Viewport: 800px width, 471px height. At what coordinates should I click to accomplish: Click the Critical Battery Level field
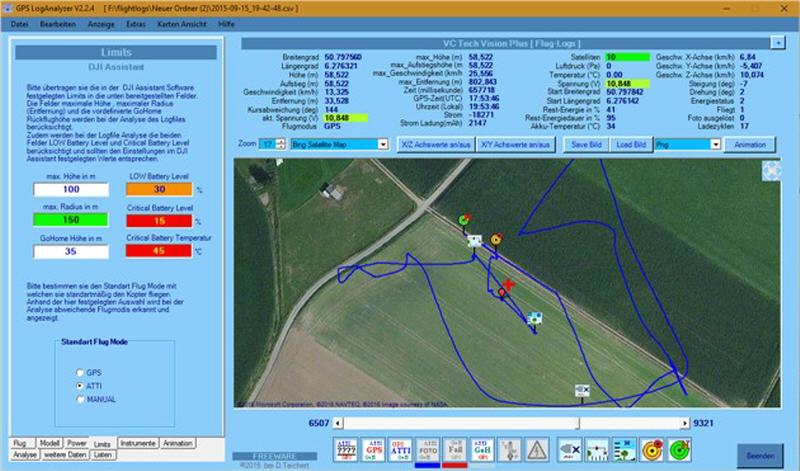[159, 221]
